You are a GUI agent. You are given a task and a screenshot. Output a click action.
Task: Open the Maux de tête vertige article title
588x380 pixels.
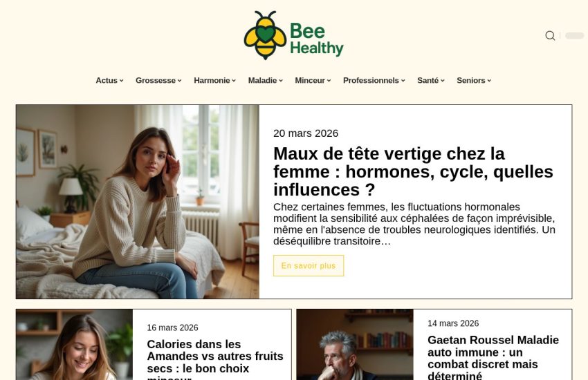click(413, 172)
